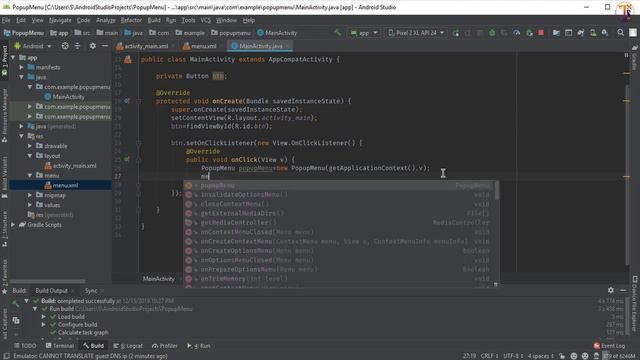Expand the drawable folder
The width and height of the screenshot is (640, 360).
click(x=30, y=146)
